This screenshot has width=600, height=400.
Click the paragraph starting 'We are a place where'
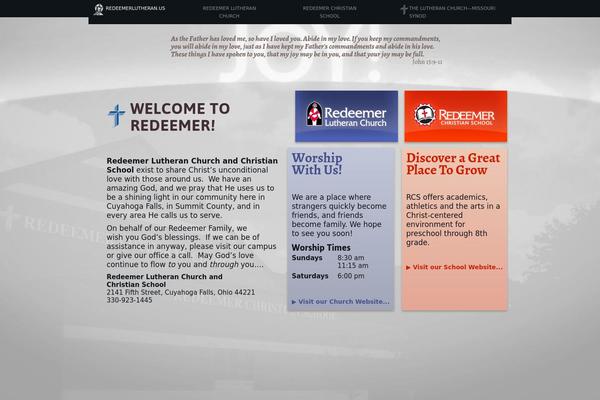coord(339,215)
